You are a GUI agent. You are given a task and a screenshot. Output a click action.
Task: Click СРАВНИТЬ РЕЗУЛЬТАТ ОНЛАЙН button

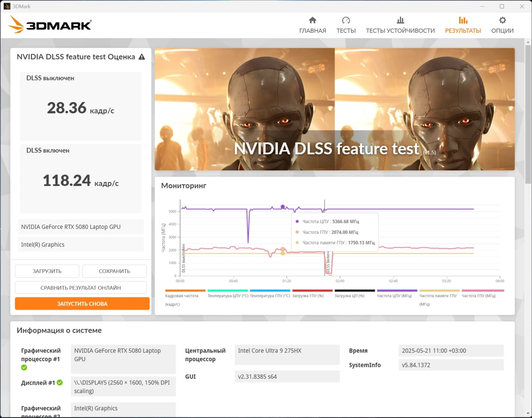click(x=81, y=288)
